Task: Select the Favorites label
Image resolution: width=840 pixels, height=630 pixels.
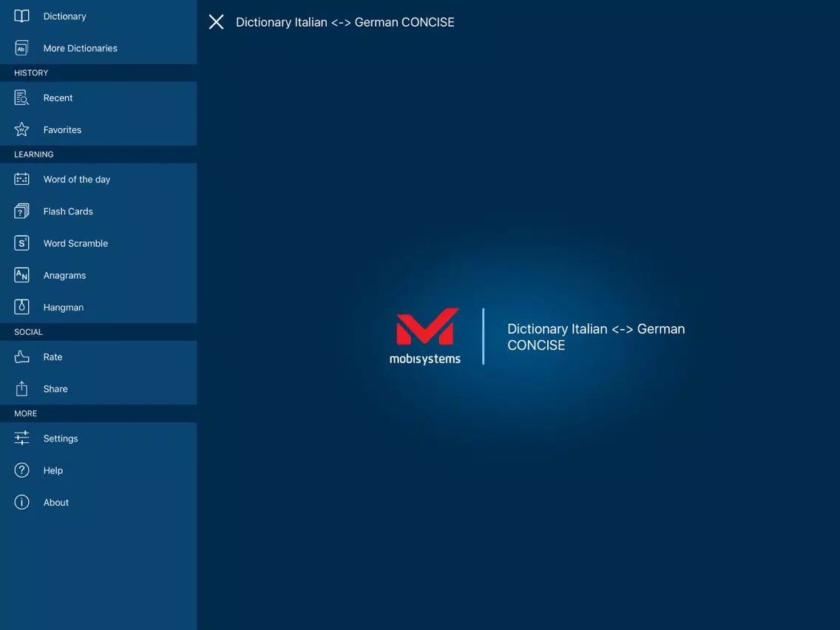Action: tap(62, 129)
